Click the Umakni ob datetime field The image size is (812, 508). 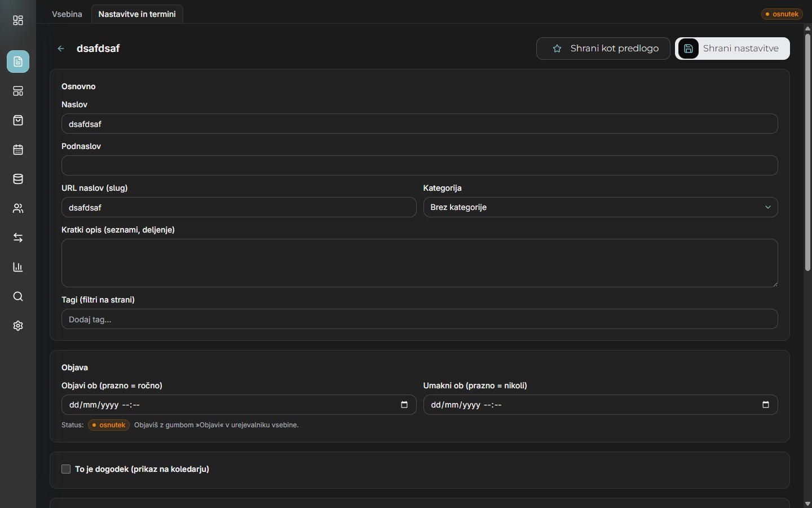click(x=601, y=405)
